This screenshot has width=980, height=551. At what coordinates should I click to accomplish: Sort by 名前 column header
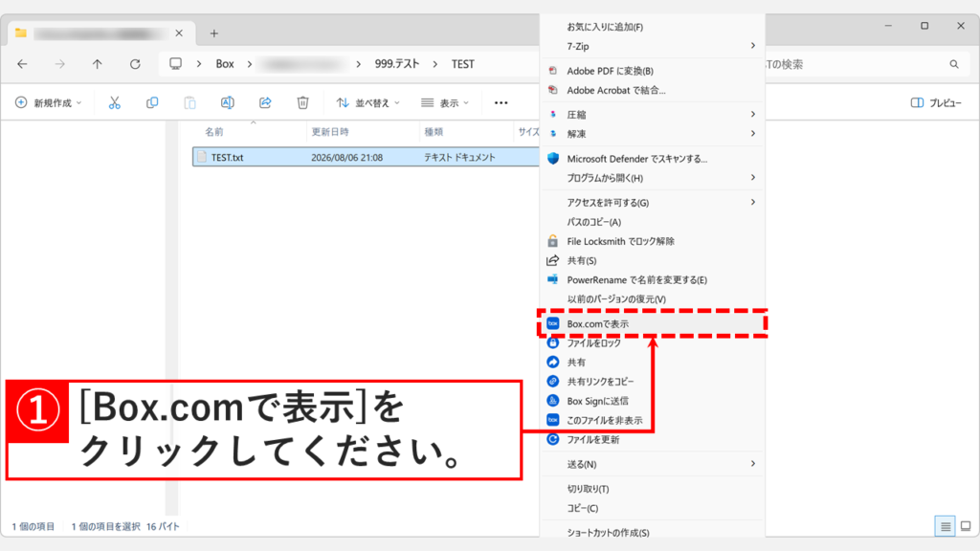click(214, 132)
